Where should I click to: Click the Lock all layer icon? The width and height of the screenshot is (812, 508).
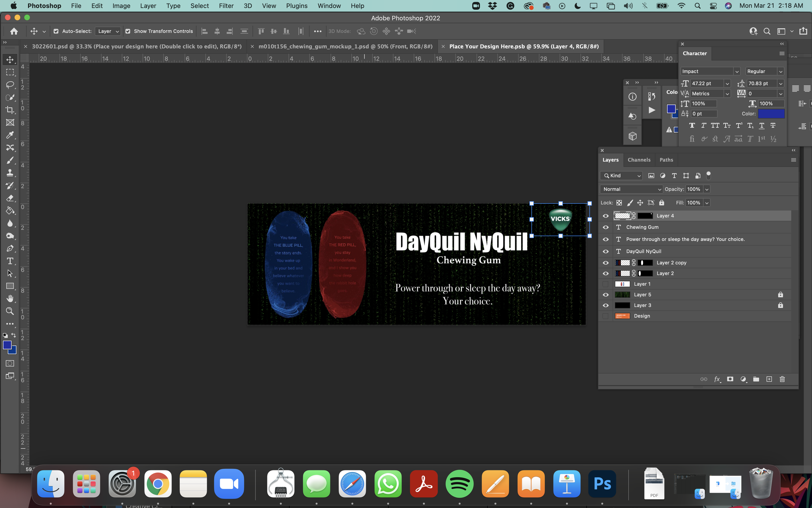[662, 203]
